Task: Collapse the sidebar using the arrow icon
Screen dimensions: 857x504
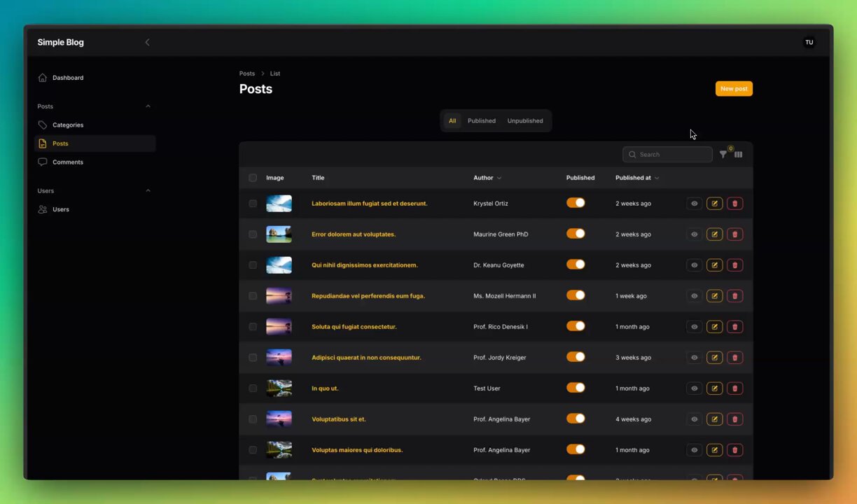Action: coord(147,43)
